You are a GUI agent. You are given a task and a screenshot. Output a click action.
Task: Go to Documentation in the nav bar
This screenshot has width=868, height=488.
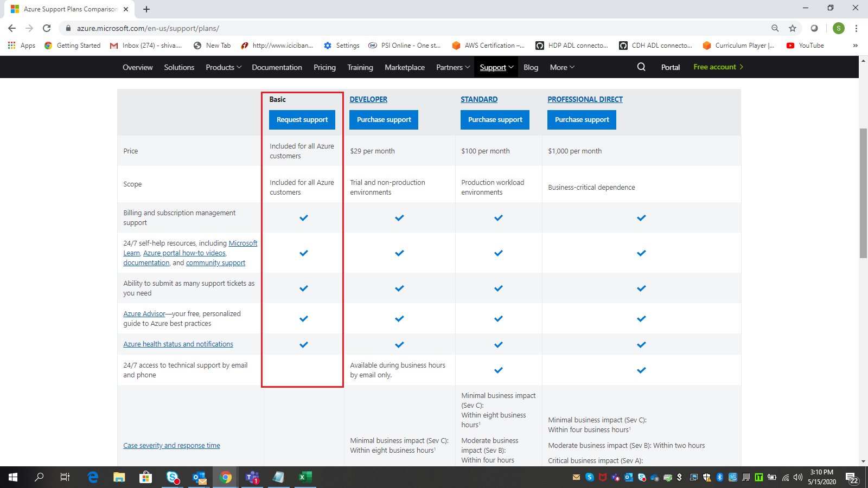277,67
